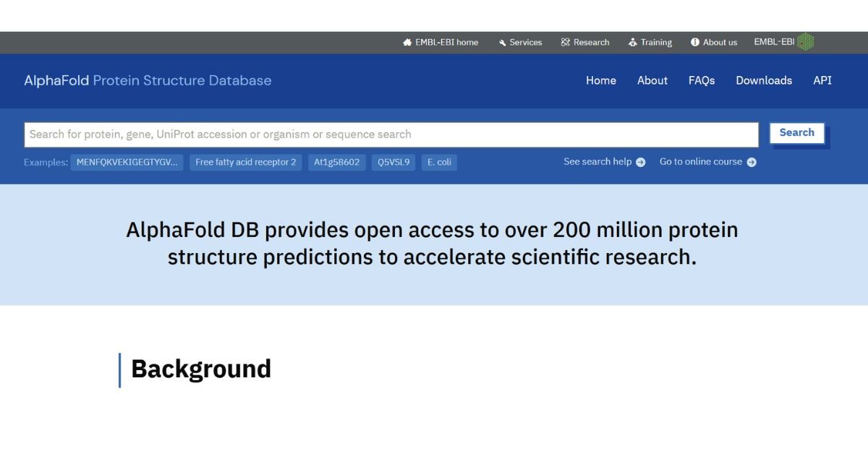Open the FAQs section
868x454 pixels.
point(701,80)
